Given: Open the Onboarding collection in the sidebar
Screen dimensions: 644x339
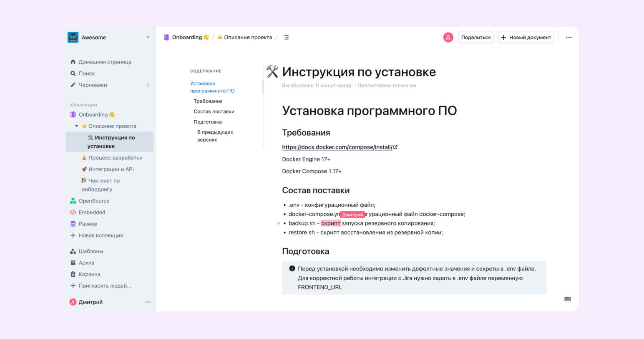Looking at the screenshot, I should [97, 114].
